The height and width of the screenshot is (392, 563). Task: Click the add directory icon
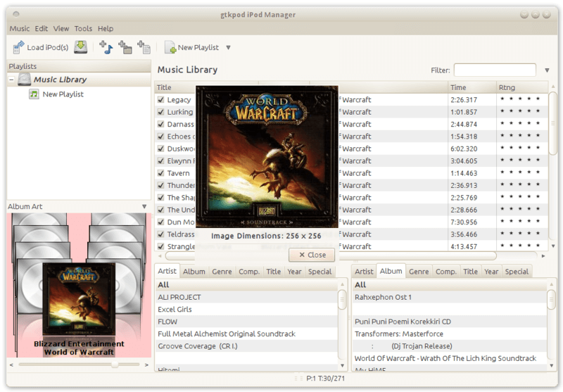click(125, 47)
